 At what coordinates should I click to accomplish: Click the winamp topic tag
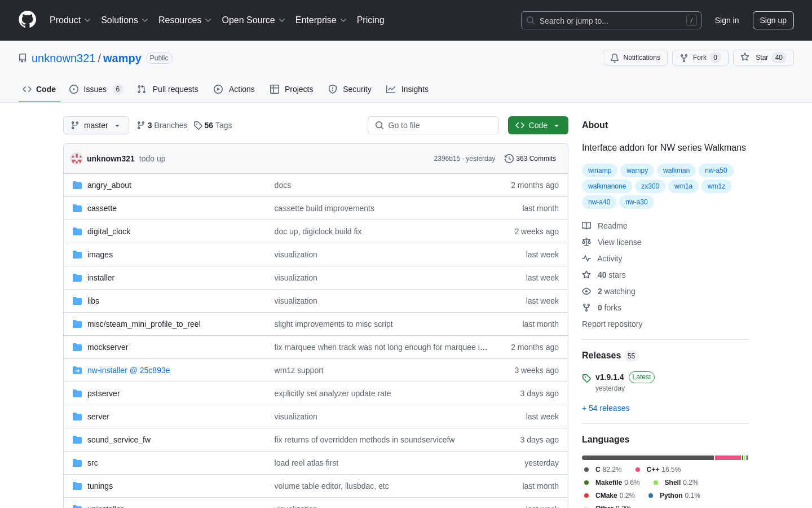coord(599,170)
